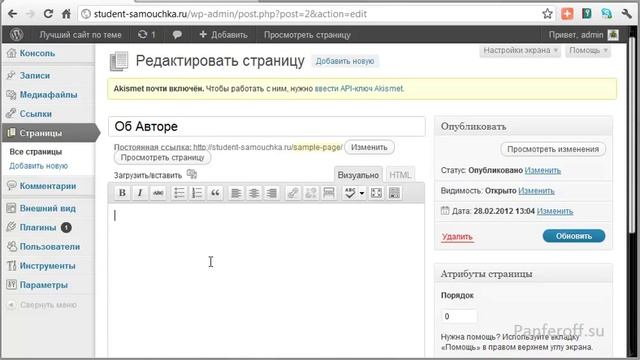Apply strikethrough formatting in editor toolbar

point(158,193)
